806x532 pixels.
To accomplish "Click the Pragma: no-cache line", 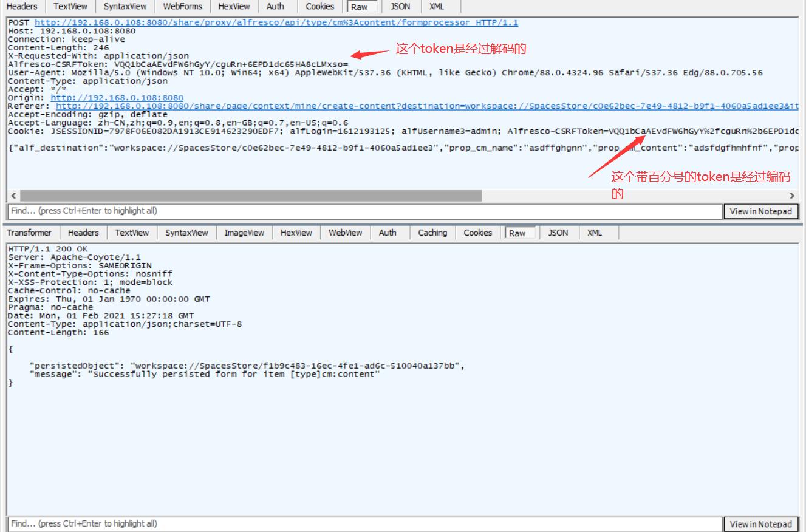I will tap(50, 307).
